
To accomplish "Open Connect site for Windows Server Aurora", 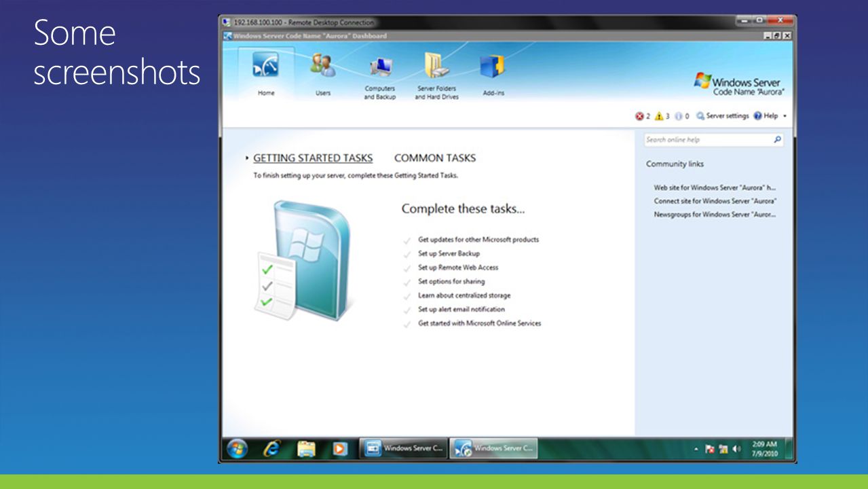I will click(x=715, y=201).
